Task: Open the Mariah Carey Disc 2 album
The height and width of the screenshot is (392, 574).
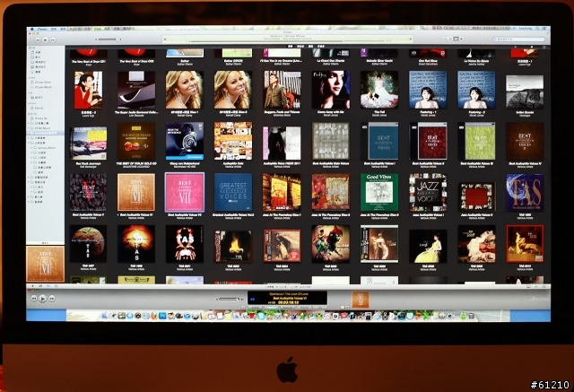Action: (x=233, y=90)
